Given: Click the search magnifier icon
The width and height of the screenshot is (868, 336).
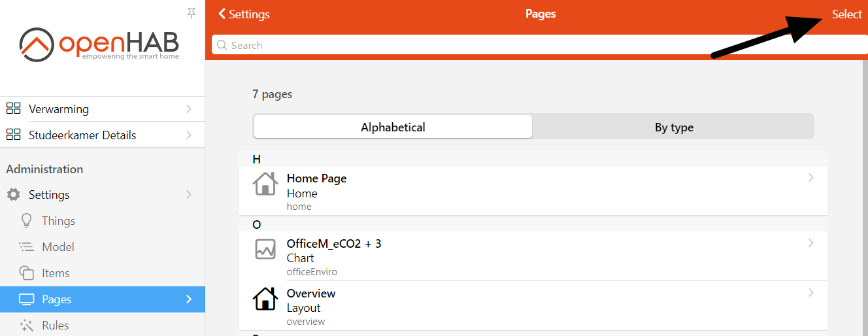Looking at the screenshot, I should [x=222, y=45].
